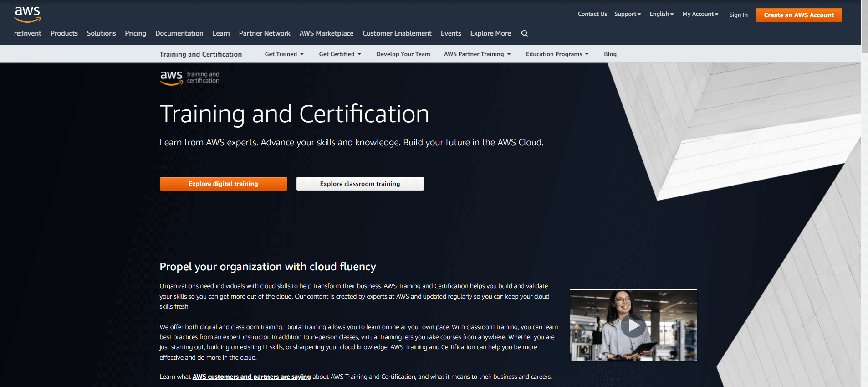The height and width of the screenshot is (387, 868).
Task: Open Events menu item
Action: (x=451, y=33)
